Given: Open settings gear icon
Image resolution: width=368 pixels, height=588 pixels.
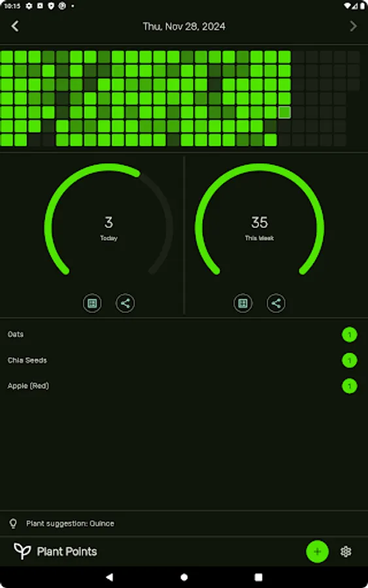Looking at the screenshot, I should click(346, 551).
